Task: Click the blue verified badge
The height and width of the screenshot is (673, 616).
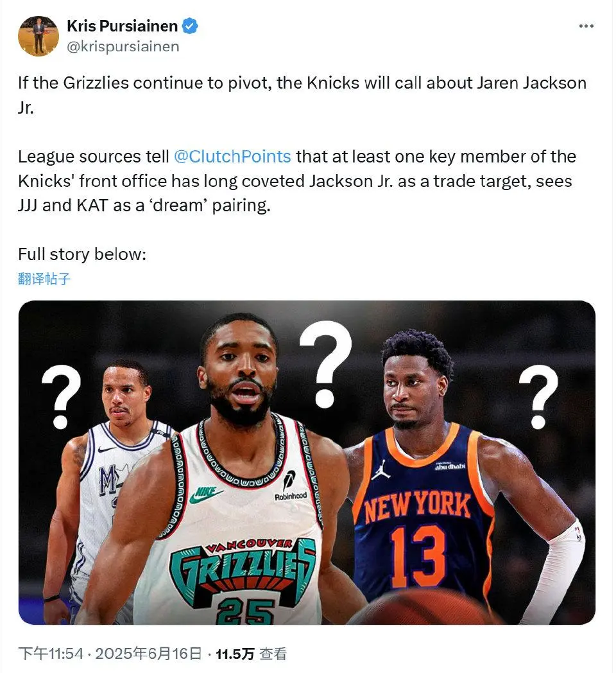Action: click(190, 26)
